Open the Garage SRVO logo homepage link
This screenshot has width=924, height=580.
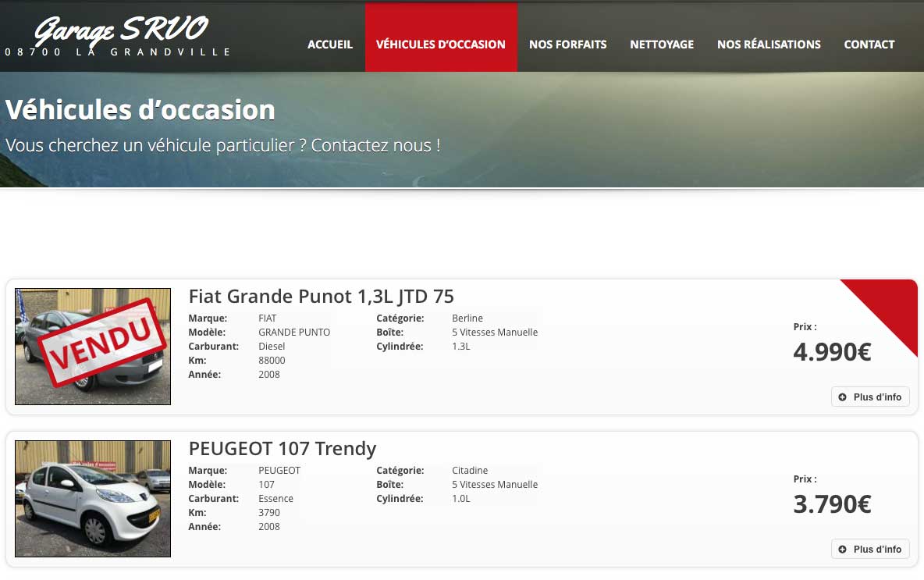tap(117, 36)
